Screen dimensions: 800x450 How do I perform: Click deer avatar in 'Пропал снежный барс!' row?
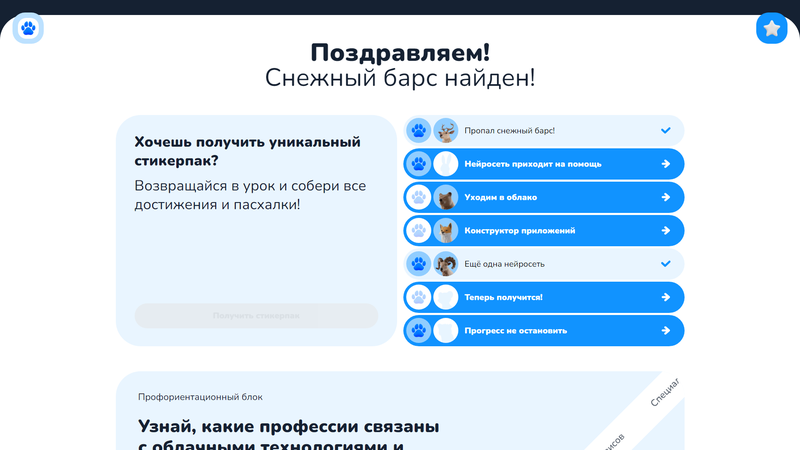[446, 130]
